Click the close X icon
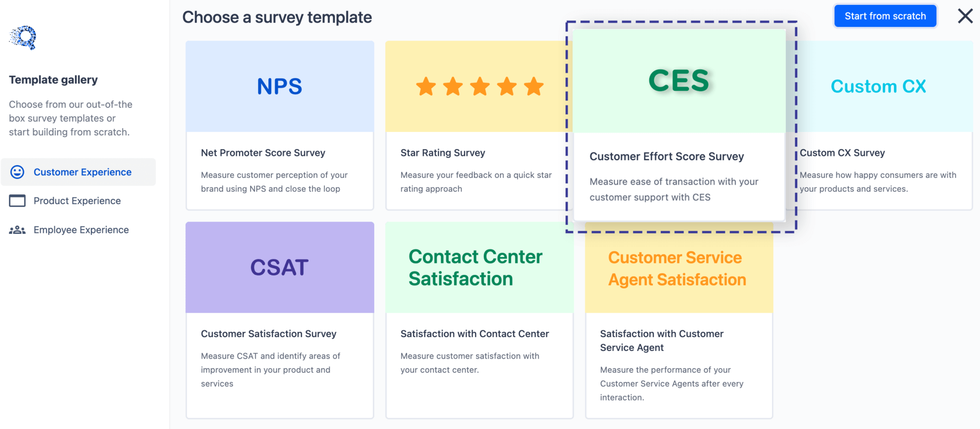 click(x=965, y=16)
